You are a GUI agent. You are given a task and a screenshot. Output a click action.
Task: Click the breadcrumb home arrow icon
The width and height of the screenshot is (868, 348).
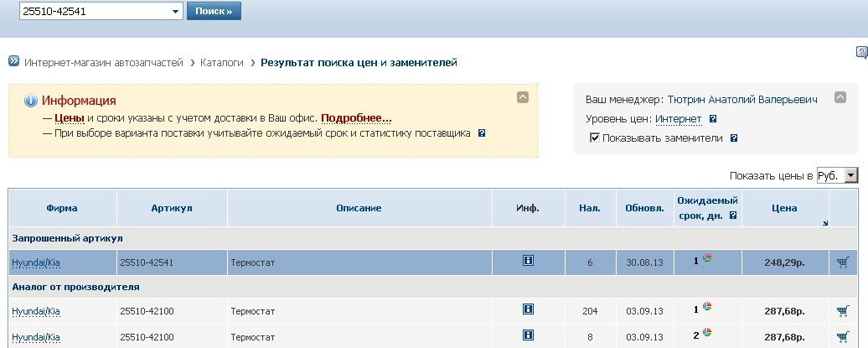14,61
